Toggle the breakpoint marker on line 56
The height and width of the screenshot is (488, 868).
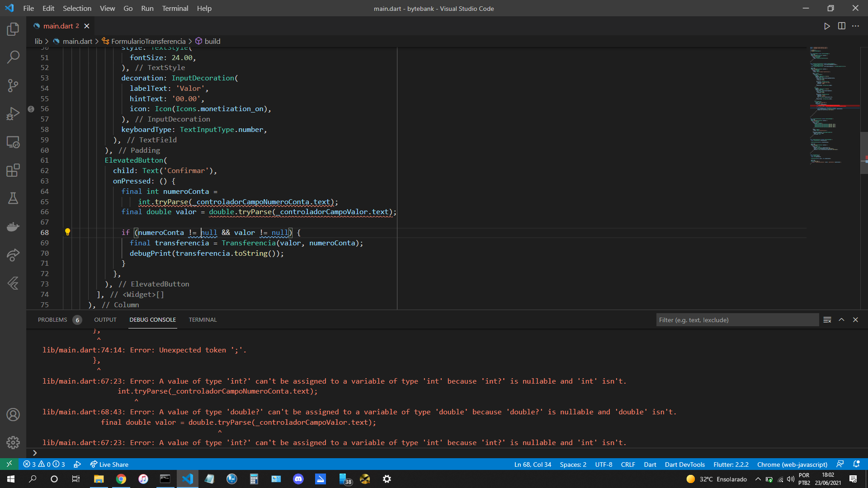click(x=31, y=109)
